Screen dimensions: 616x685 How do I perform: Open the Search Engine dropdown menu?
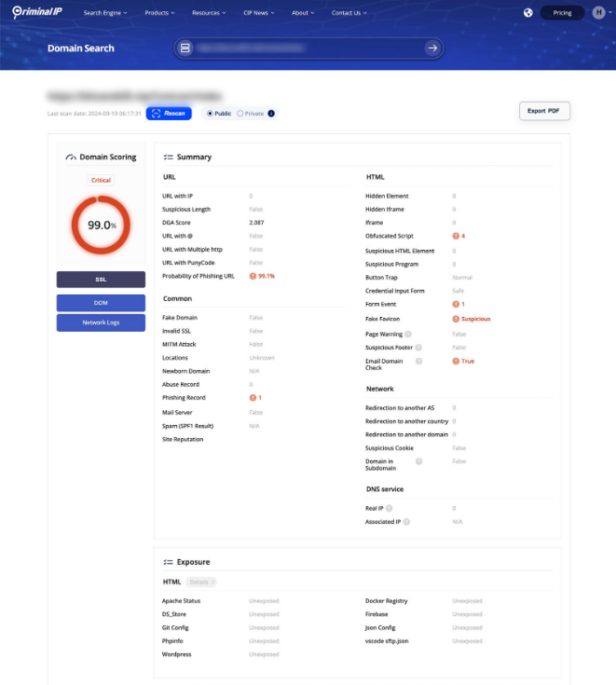pyautogui.click(x=105, y=13)
